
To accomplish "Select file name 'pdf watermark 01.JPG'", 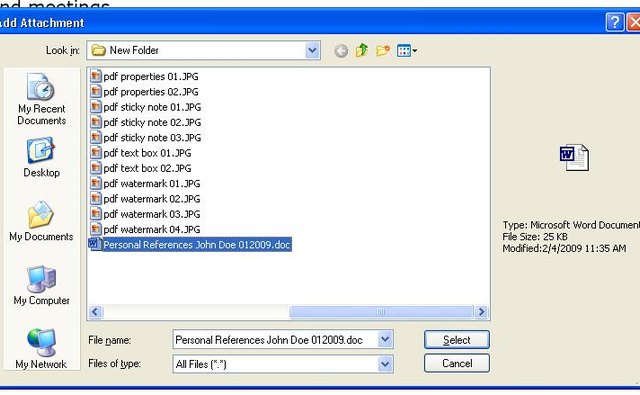I will tap(152, 183).
